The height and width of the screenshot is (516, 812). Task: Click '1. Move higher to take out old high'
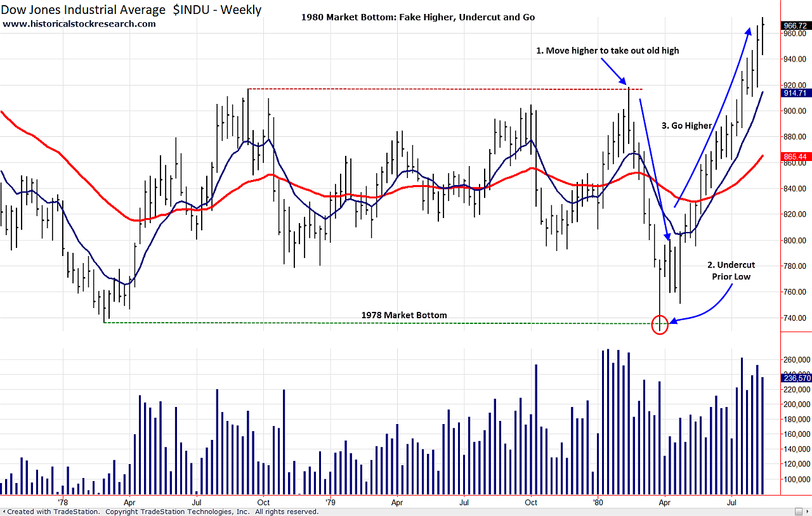tap(608, 50)
